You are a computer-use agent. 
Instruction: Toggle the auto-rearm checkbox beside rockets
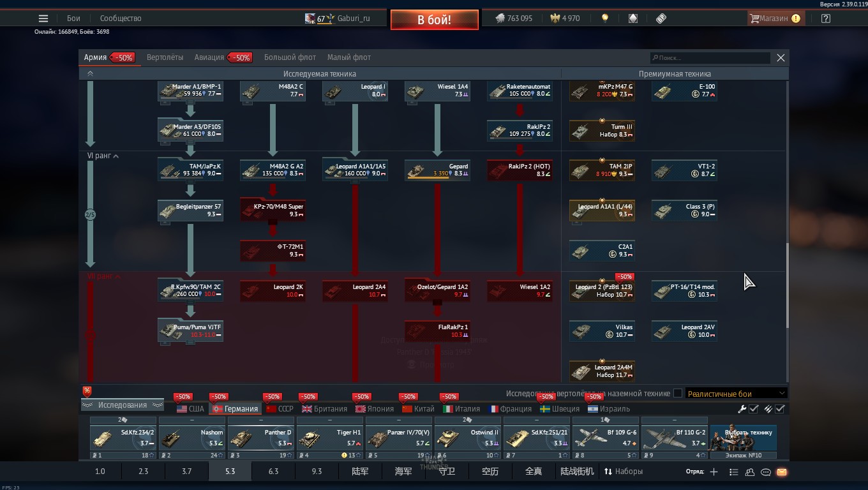(x=780, y=409)
